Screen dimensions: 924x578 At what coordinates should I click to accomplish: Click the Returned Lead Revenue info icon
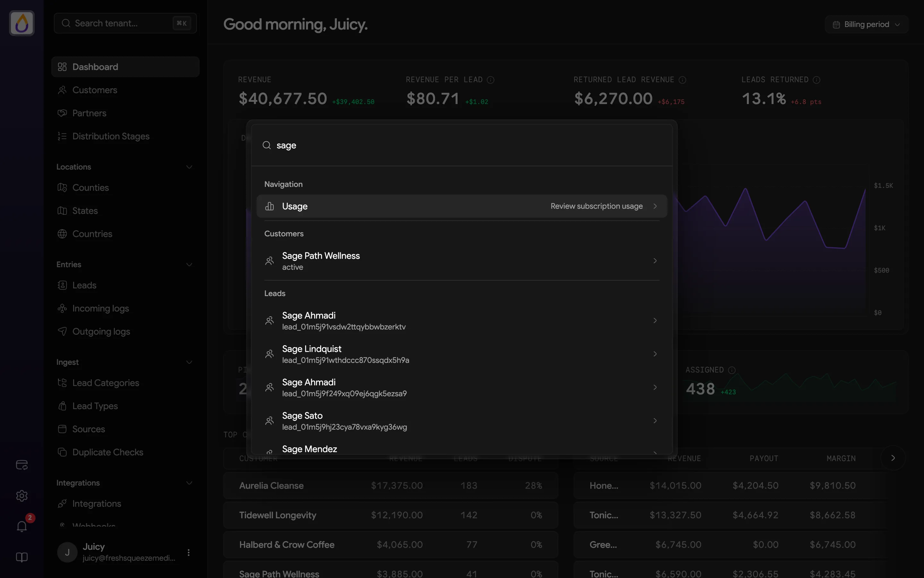point(682,80)
